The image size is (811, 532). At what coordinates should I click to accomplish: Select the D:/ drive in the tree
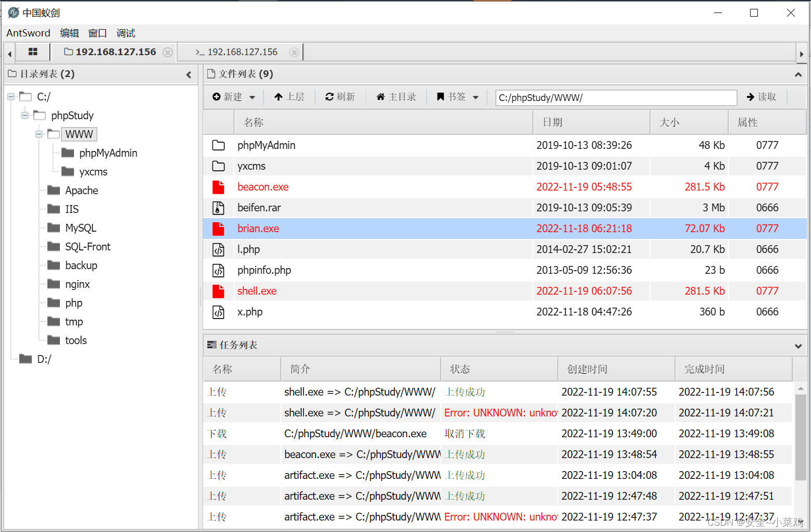click(x=44, y=359)
